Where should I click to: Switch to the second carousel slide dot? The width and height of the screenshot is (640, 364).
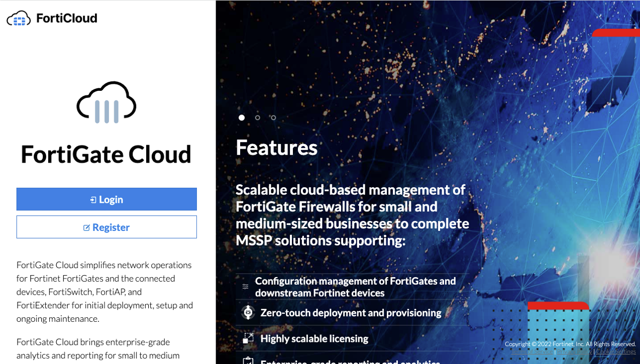coord(257,117)
